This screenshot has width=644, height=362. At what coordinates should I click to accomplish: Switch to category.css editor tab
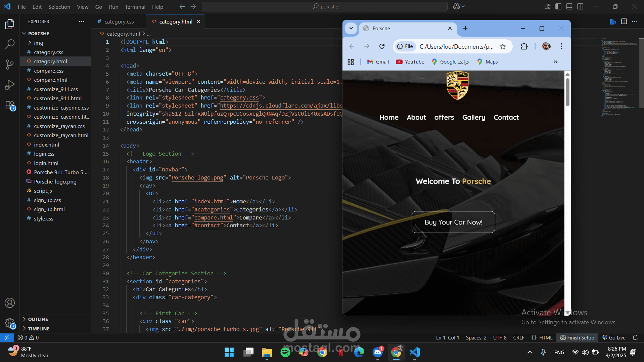119,22
